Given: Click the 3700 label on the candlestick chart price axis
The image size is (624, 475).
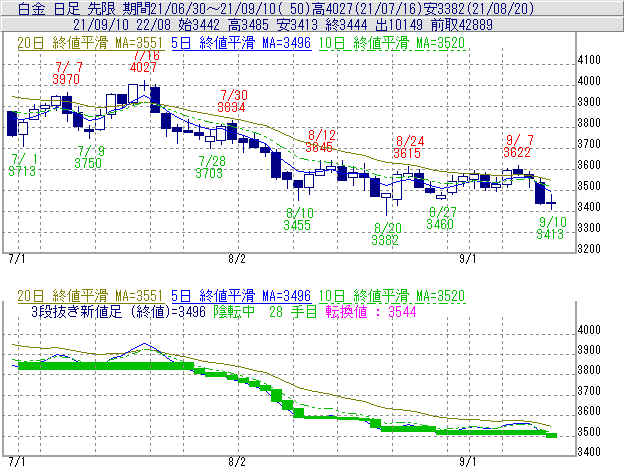Looking at the screenshot, I should click(589, 144).
